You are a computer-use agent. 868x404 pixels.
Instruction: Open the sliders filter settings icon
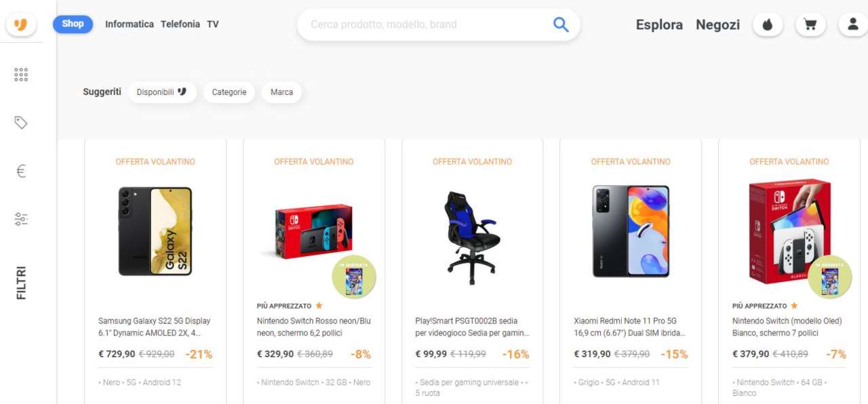(21, 219)
